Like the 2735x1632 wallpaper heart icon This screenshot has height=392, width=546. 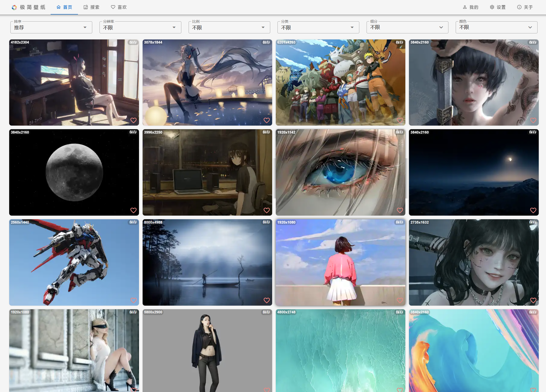533,300
